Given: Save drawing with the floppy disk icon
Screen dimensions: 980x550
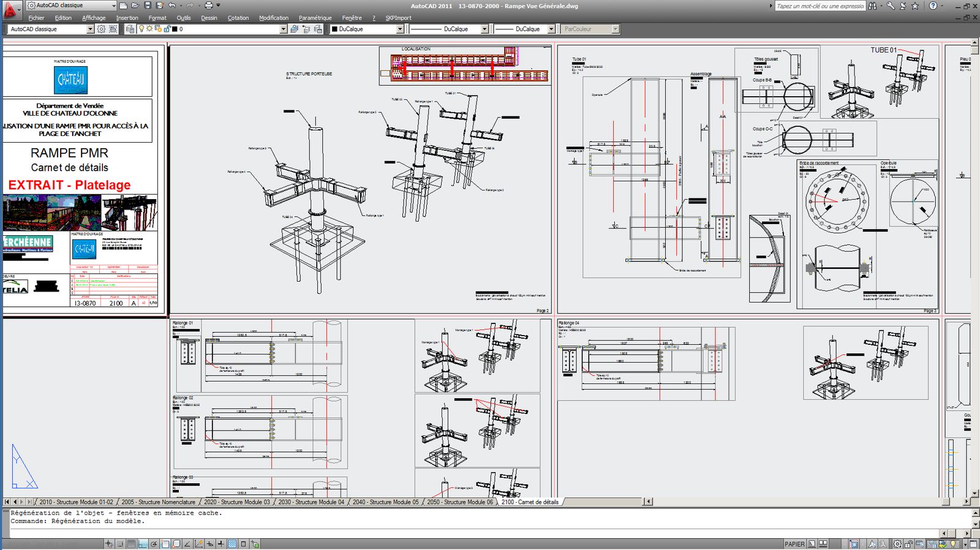Looking at the screenshot, I should [148, 6].
